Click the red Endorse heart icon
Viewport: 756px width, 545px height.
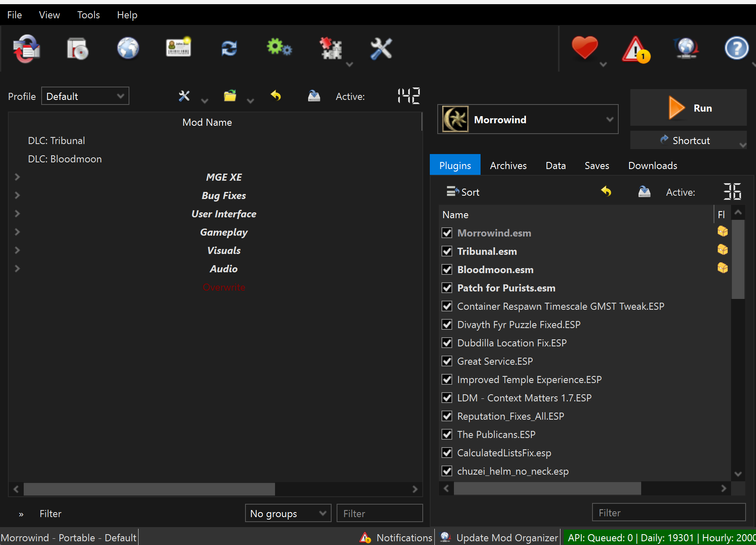tap(585, 48)
